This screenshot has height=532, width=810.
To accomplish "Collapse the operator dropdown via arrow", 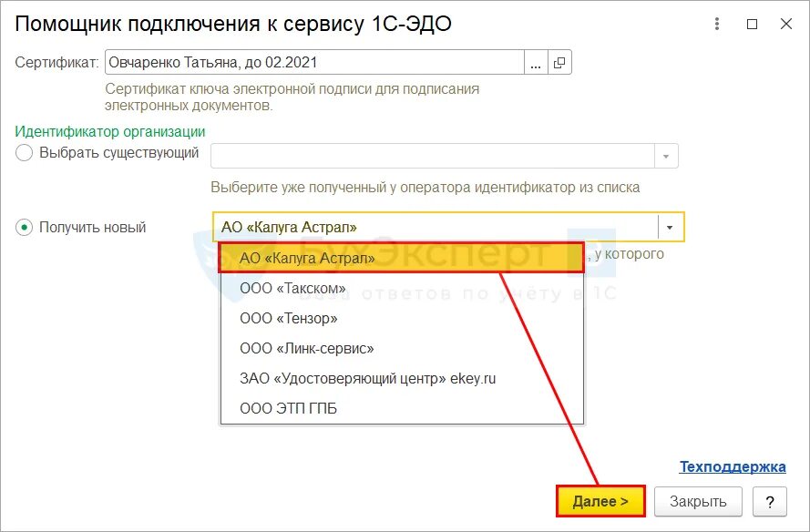I will click(x=670, y=227).
